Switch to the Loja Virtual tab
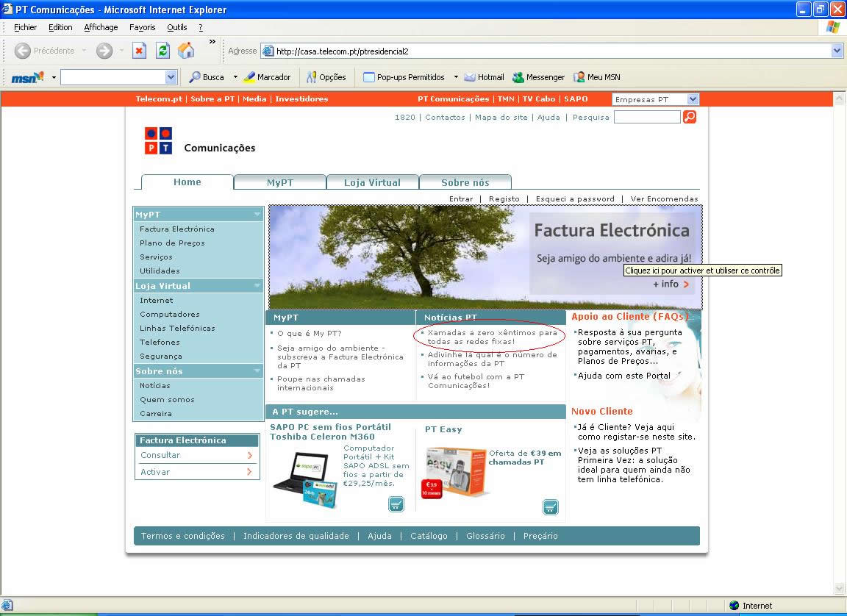The image size is (847, 616). 372,182
